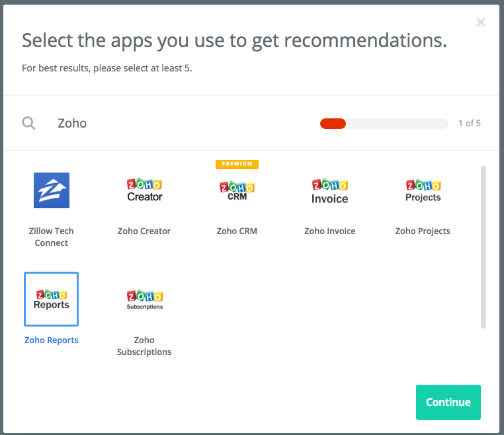The width and height of the screenshot is (504, 435).
Task: Click the Zillow Tech Connect label
Action: [52, 237]
